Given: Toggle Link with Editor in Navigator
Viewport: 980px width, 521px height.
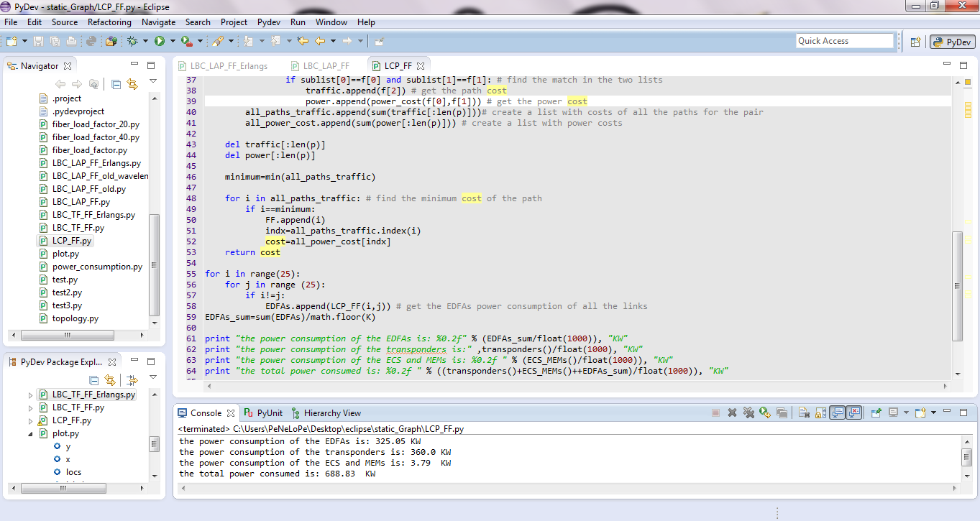Looking at the screenshot, I should [132, 84].
